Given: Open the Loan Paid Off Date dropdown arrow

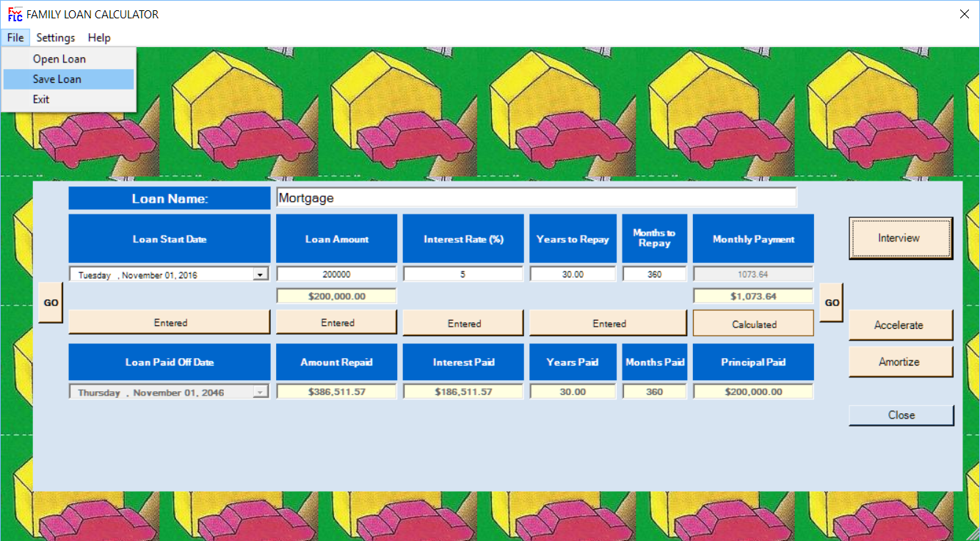Looking at the screenshot, I should pyautogui.click(x=260, y=392).
